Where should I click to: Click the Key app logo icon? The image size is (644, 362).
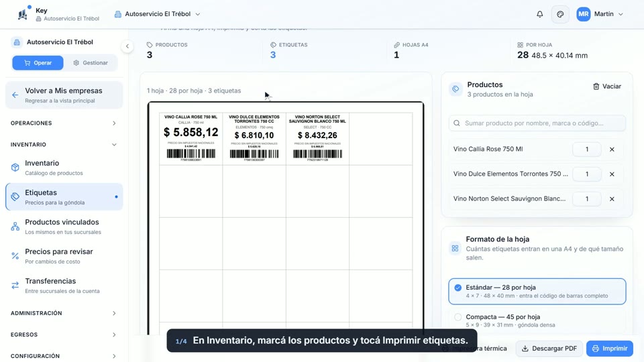coord(23,14)
